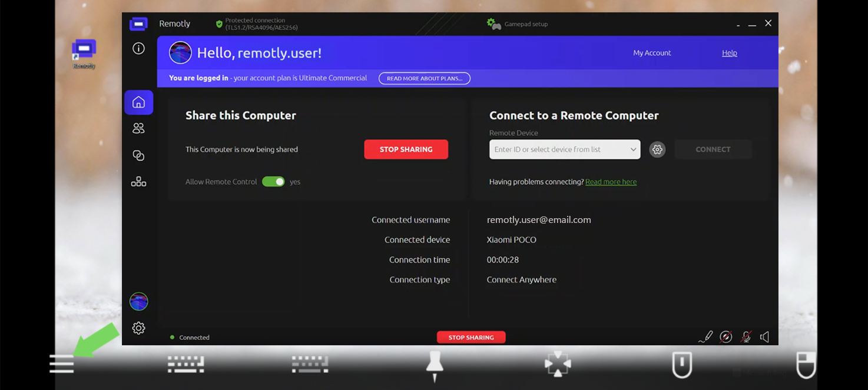This screenshot has height=390, width=868.
Task: Expand the Remote Device selection dropdown
Action: [x=633, y=149]
